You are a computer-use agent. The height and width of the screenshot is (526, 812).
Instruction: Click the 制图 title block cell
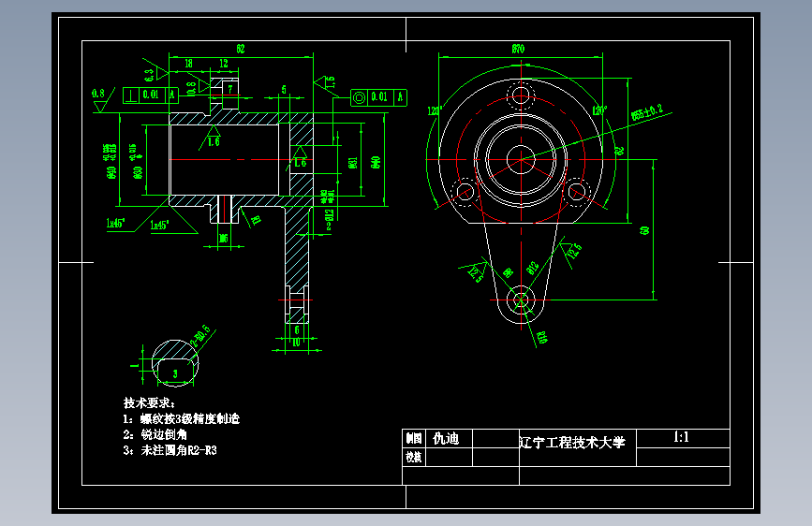coord(414,439)
